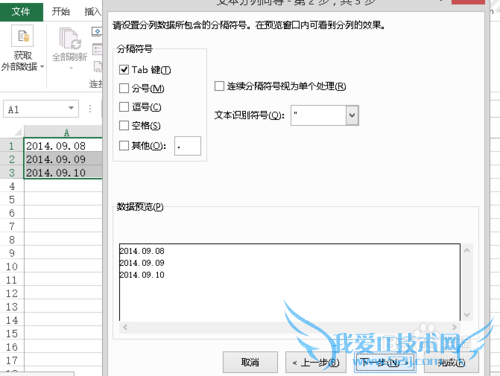Select cell containing 2014.09.10
The height and width of the screenshot is (376, 500).
point(63,173)
